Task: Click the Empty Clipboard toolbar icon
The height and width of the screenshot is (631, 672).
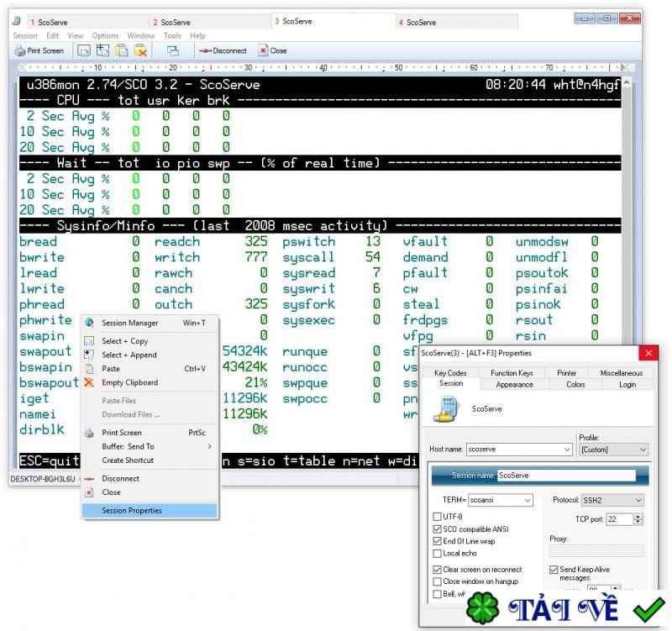Action: coord(140,50)
